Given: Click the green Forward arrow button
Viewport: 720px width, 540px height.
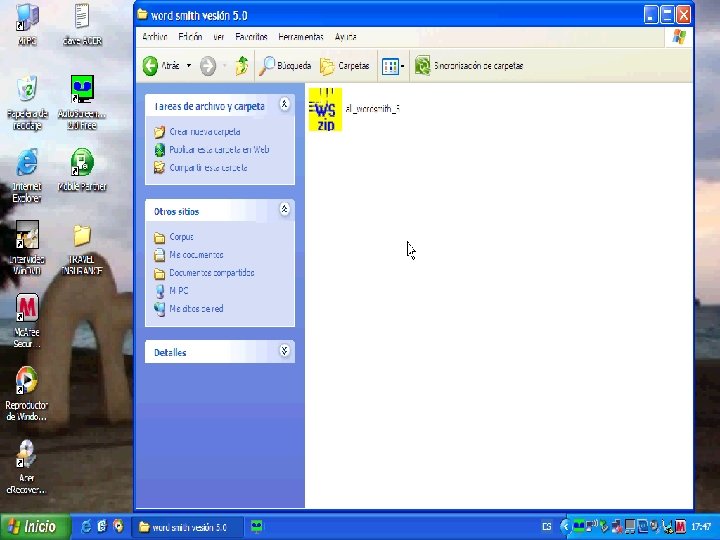Looking at the screenshot, I should click(x=208, y=66).
